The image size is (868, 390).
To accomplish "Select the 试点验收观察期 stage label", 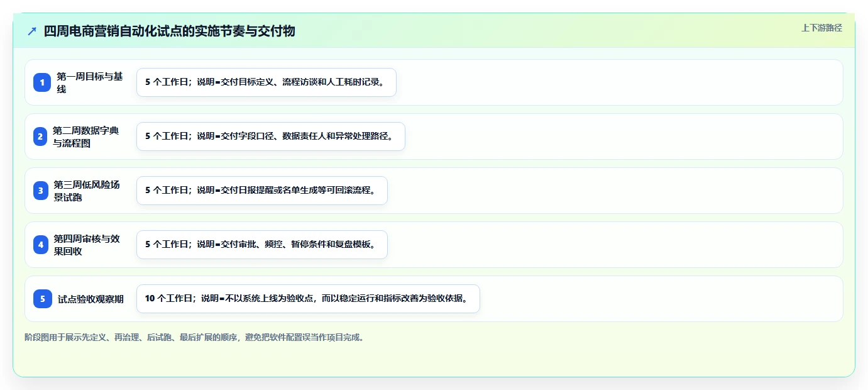I will pyautogui.click(x=91, y=299).
